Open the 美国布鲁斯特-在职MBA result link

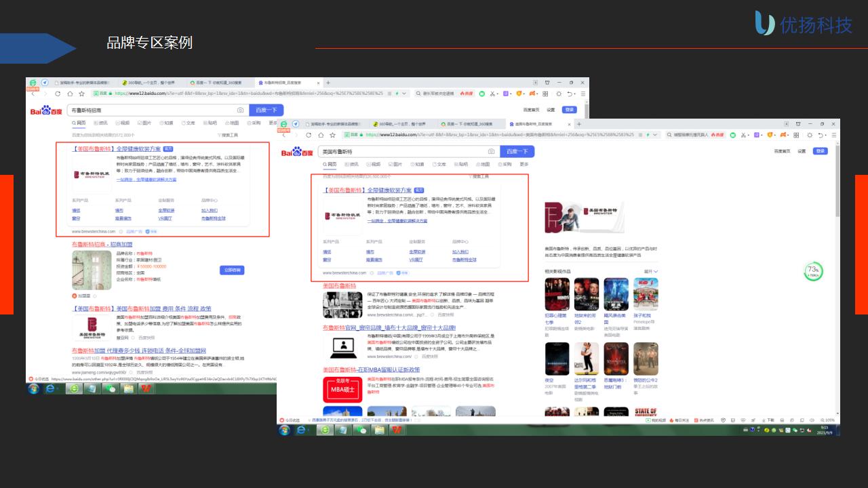click(x=372, y=369)
